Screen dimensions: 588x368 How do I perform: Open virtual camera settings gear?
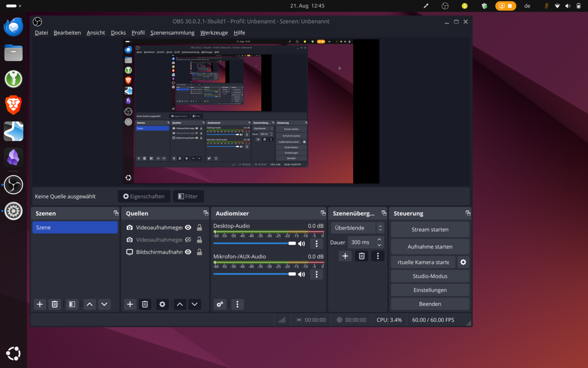[x=463, y=262]
